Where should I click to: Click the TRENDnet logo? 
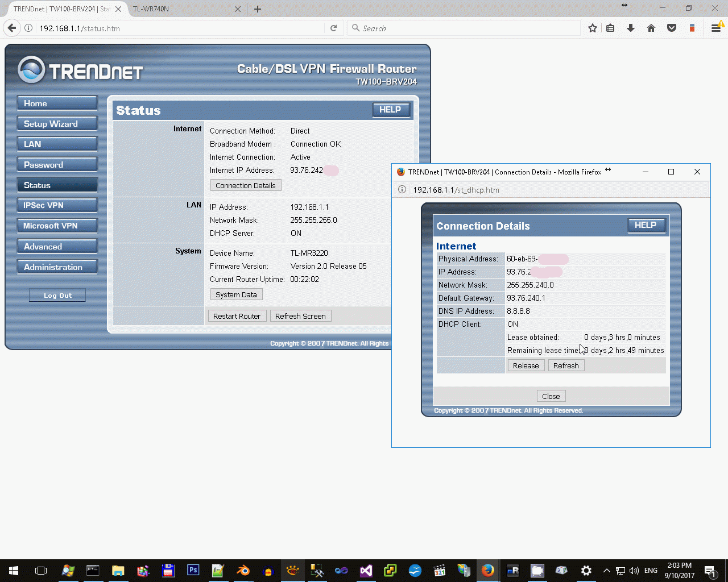(80, 70)
